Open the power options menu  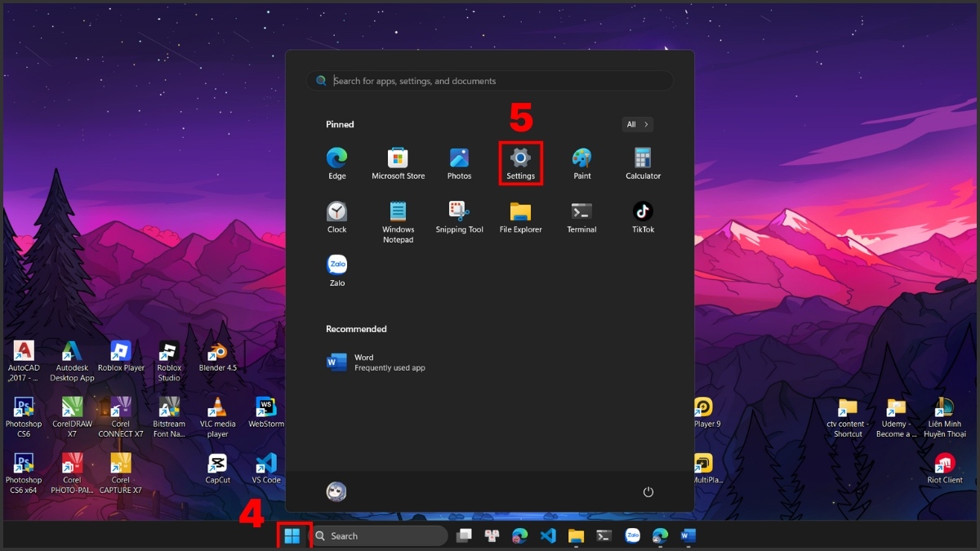[648, 491]
